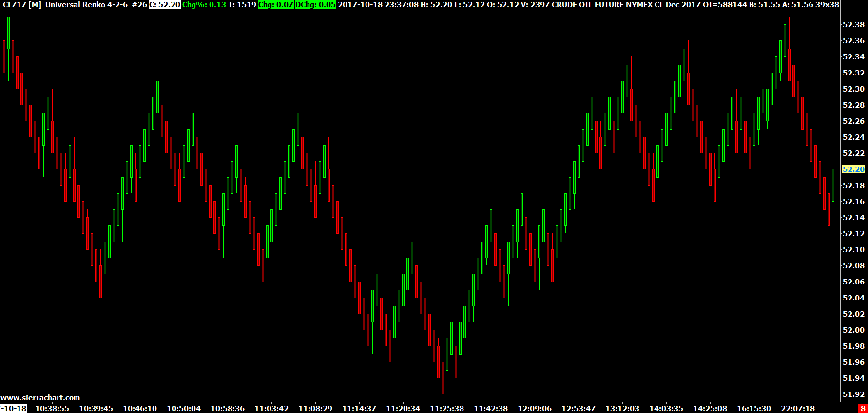The image size is (868, 413).
Task: Click the 51.94 price axis label
Action: point(853,378)
